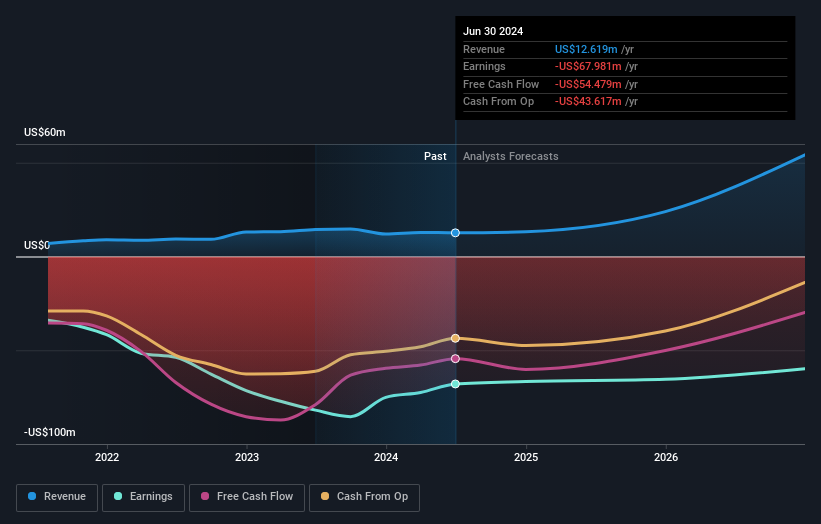Click the US$0 axis label
821x524 pixels.
click(37, 245)
